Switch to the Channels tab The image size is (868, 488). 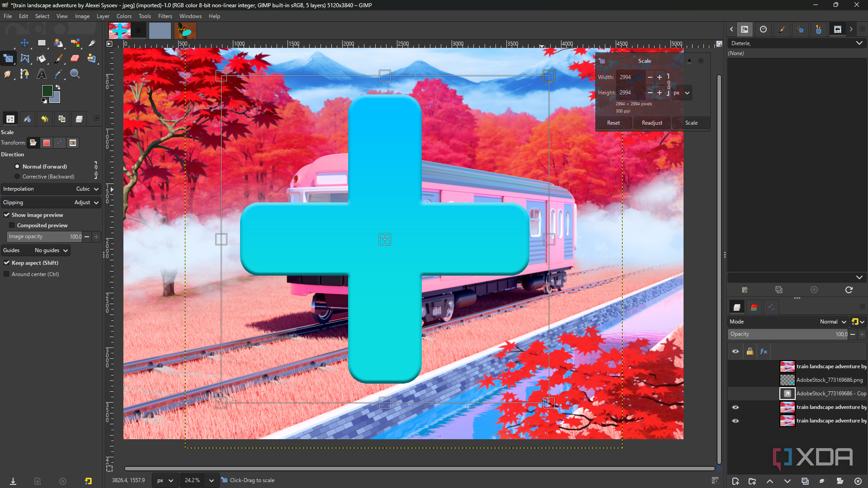(754, 307)
